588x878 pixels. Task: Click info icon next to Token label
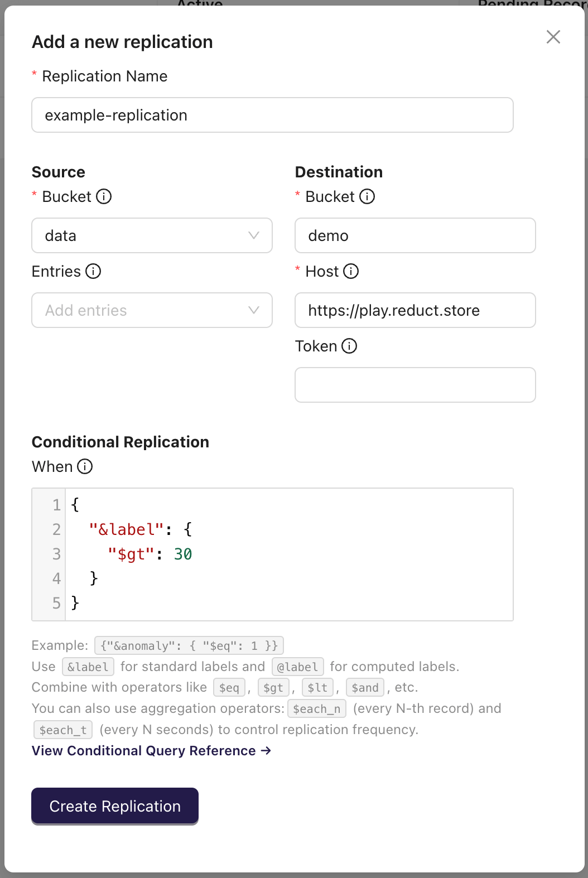[x=349, y=346]
